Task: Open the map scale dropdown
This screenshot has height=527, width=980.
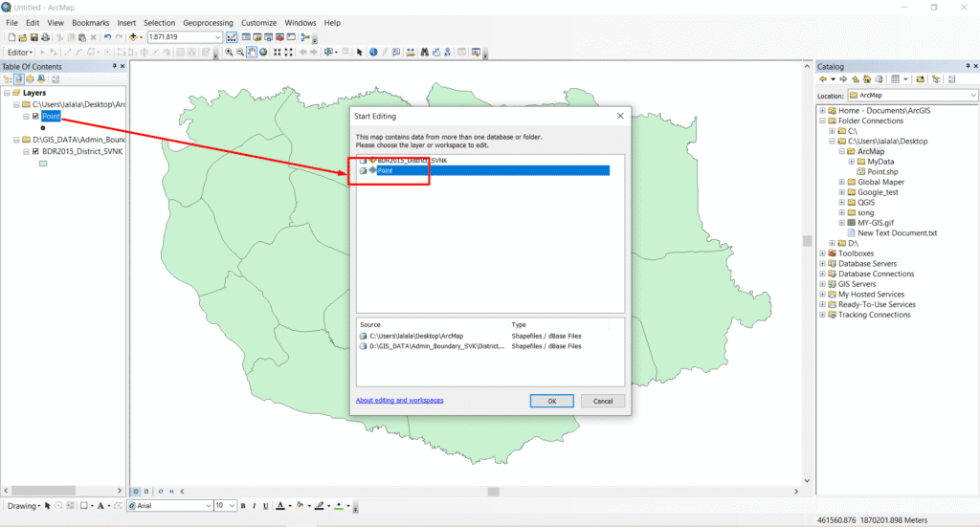Action: pos(217,37)
